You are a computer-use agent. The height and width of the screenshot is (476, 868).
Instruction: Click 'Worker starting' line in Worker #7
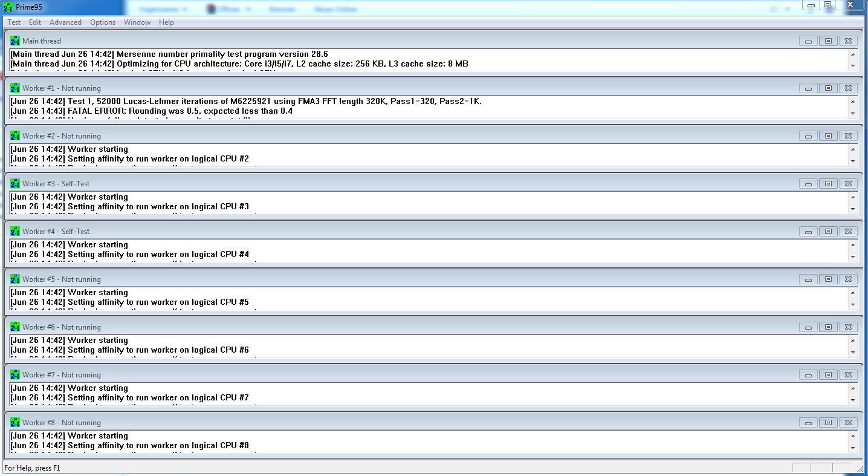69,388
